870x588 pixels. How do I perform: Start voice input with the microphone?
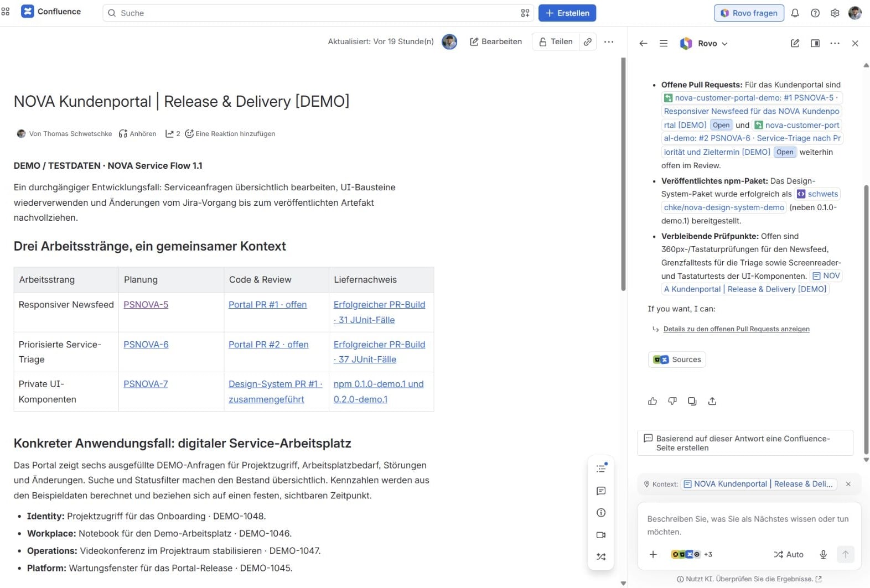point(824,554)
